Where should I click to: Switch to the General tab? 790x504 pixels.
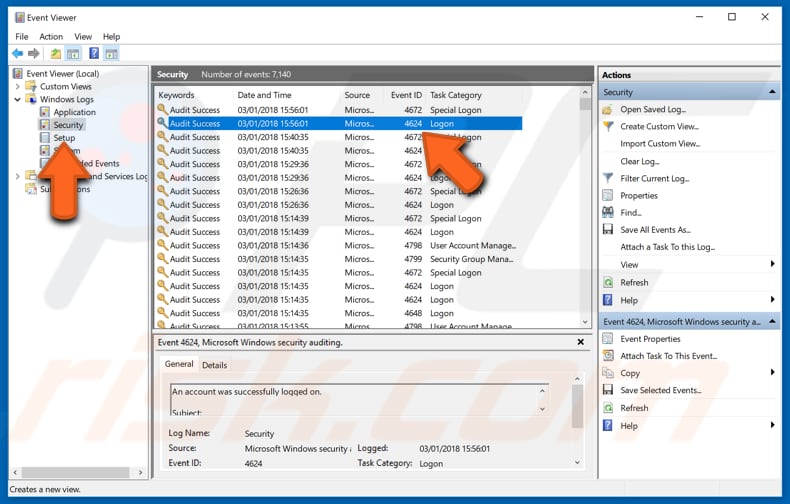point(179,364)
